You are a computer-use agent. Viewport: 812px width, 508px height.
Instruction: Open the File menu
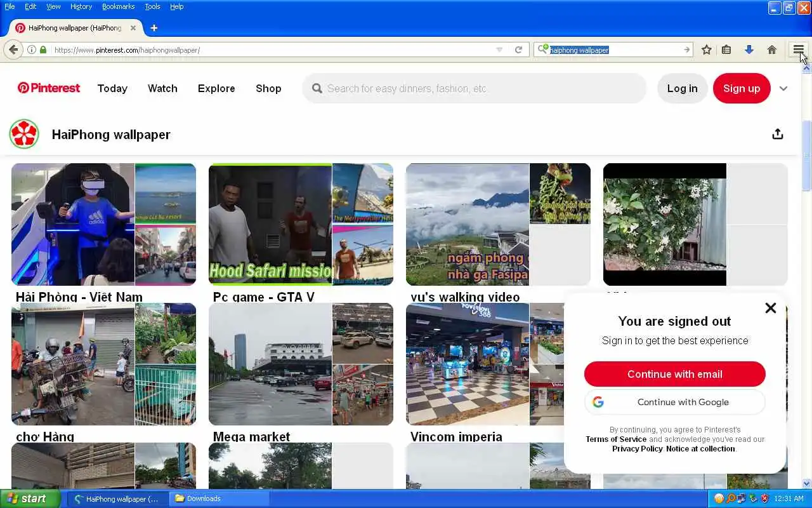(10, 6)
